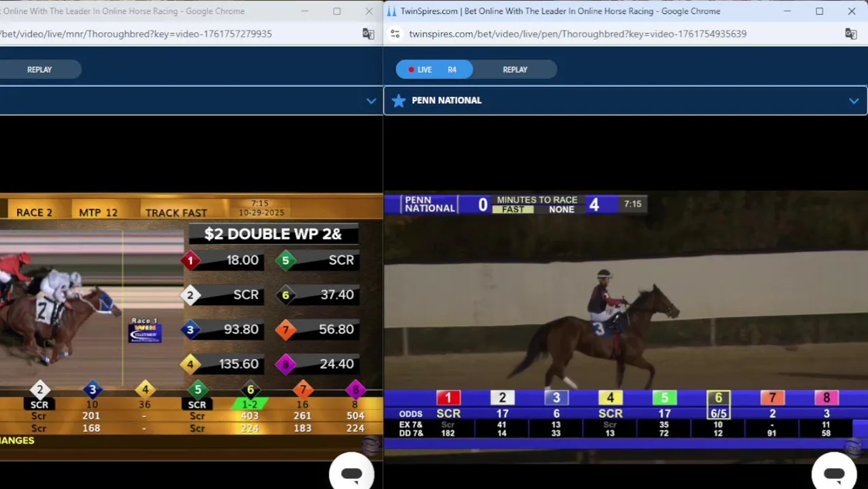Screen dimensions: 868x489
Task: Click the 93.80 double payout value
Action: tap(241, 329)
